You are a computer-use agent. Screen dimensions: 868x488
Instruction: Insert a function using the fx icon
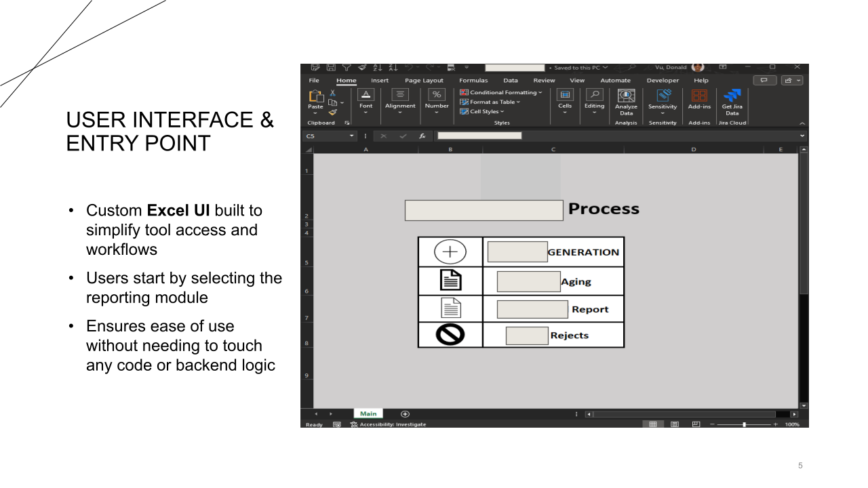click(x=422, y=136)
